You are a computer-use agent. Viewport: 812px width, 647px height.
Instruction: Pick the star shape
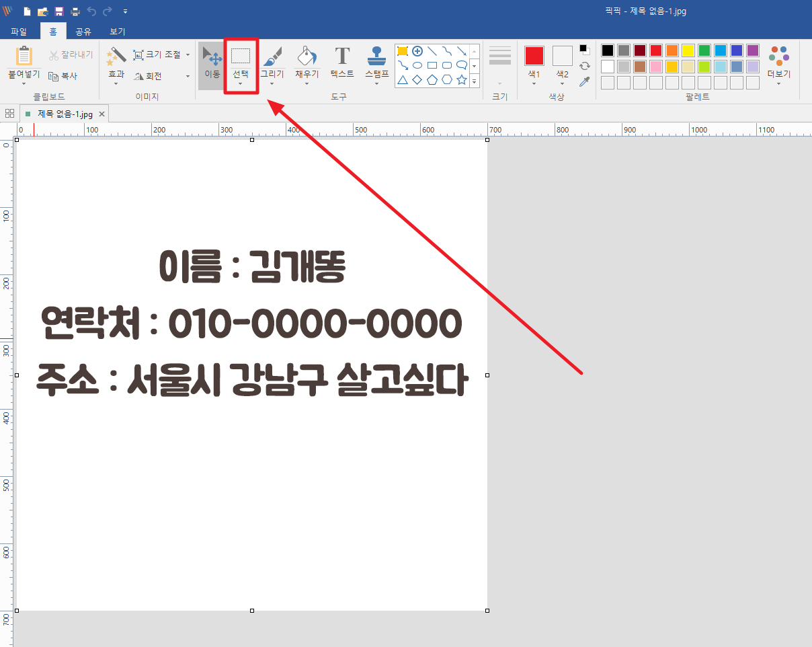click(462, 80)
